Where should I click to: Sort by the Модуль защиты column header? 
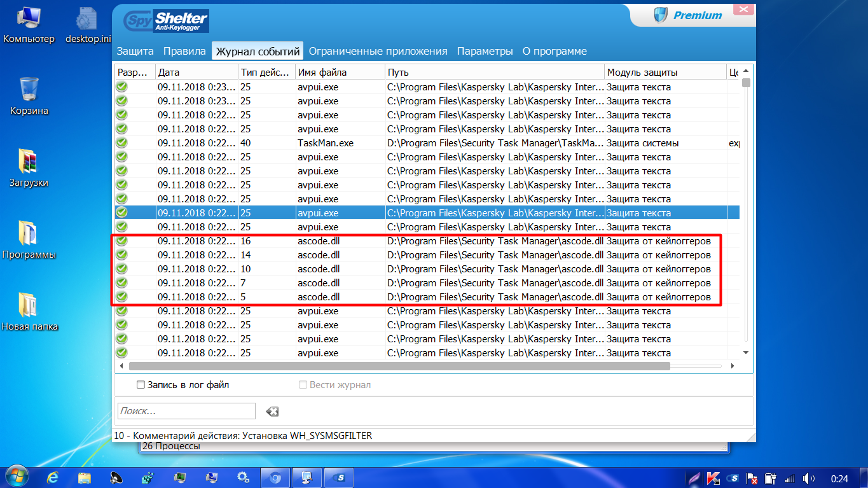coord(665,72)
